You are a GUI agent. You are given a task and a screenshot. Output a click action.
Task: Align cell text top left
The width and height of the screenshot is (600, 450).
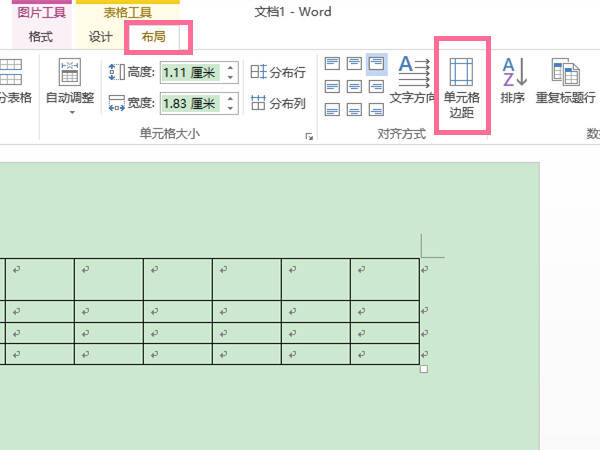(332, 64)
